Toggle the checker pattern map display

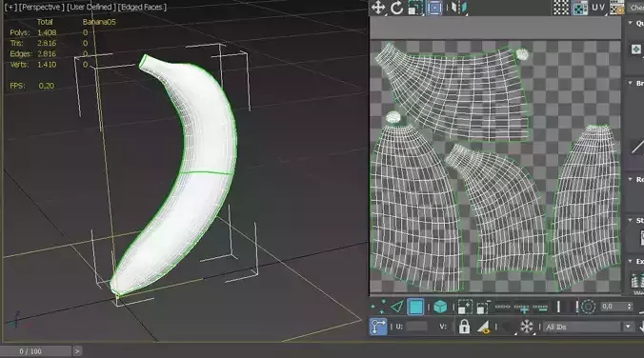pyautogui.click(x=560, y=8)
